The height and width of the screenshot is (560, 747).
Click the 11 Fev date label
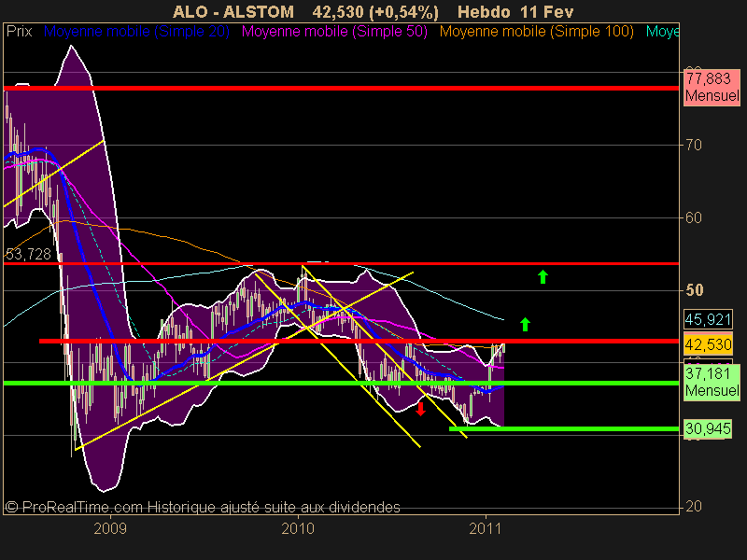546,12
